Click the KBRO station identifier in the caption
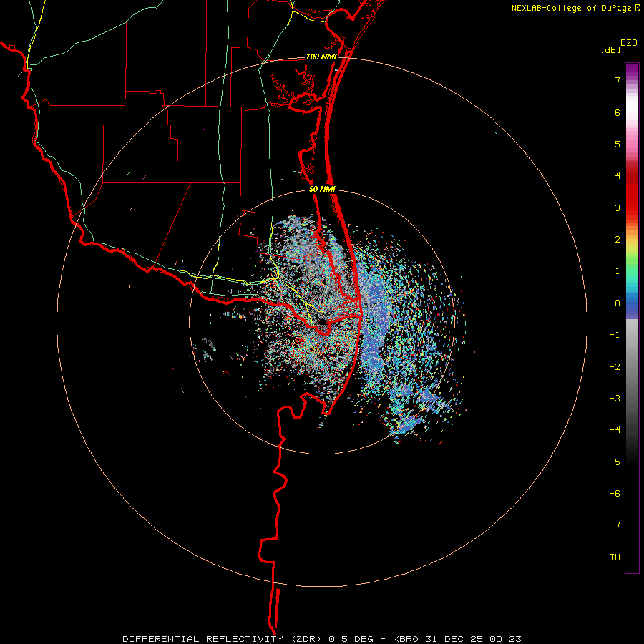 406,639
